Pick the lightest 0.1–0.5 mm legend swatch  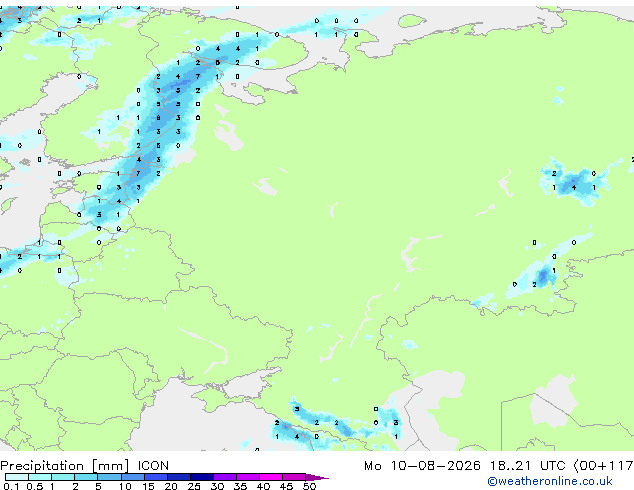(17, 477)
